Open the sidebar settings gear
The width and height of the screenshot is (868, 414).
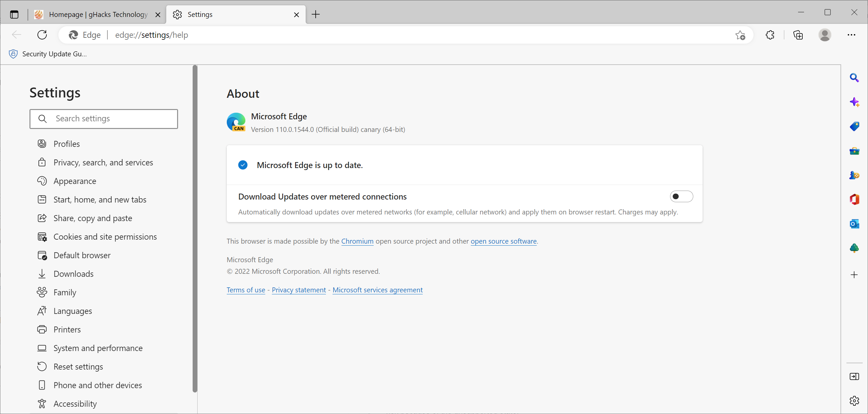coord(855,400)
